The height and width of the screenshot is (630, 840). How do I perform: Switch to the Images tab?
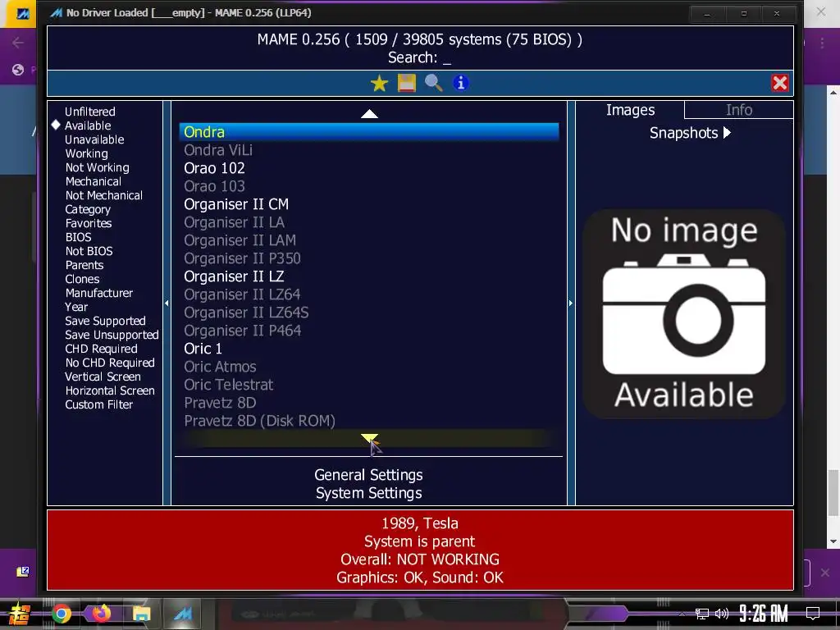(630, 110)
